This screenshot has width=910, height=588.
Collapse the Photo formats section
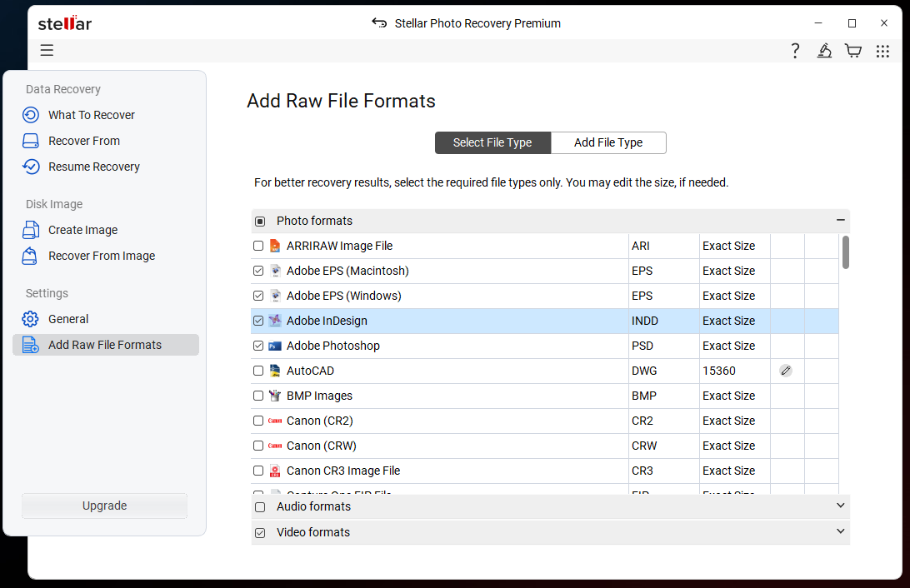coord(840,220)
